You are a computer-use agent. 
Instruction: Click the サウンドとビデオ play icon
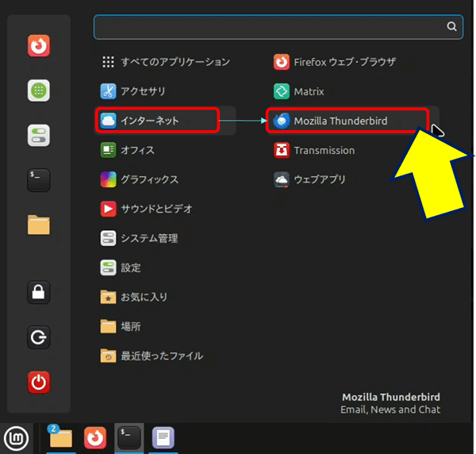(108, 209)
